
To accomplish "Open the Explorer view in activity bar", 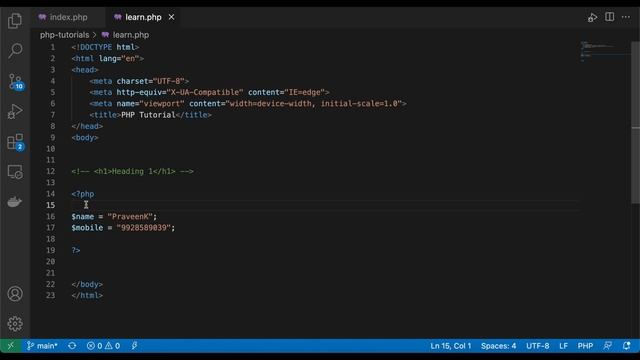I will pyautogui.click(x=15, y=20).
